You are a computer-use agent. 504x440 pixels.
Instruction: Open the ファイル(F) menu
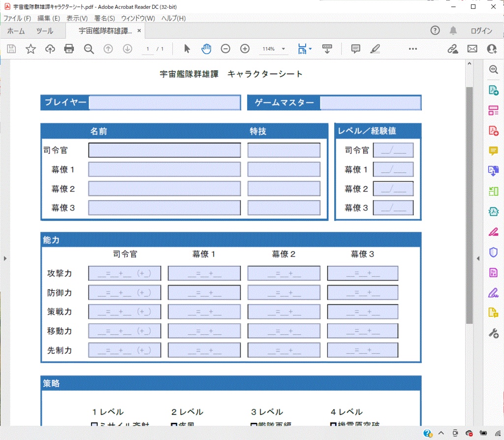(x=17, y=18)
